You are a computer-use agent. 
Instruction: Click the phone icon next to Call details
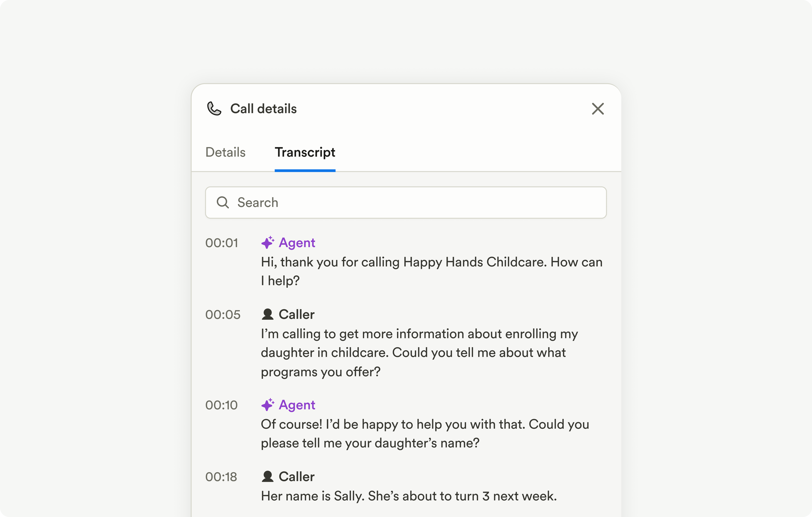pos(214,109)
